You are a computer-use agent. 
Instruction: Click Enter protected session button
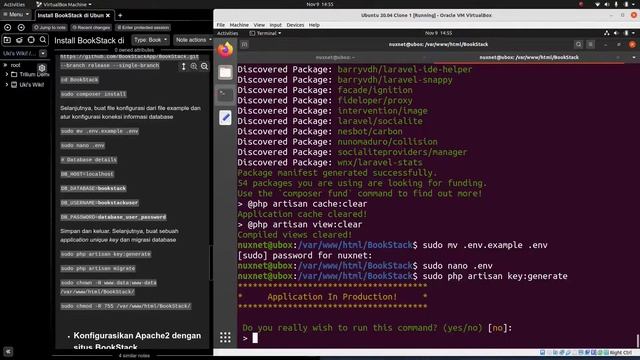143,27
